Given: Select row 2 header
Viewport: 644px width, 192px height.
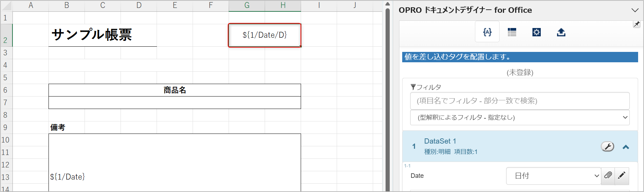Looking at the screenshot, I should tap(5, 35).
